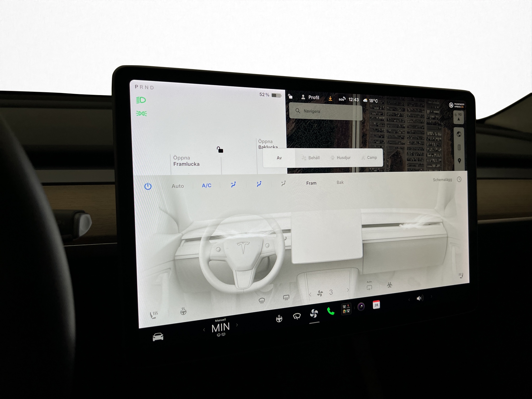The height and width of the screenshot is (399, 532).
Task: Increase volume with right chevron
Action: 431,296
